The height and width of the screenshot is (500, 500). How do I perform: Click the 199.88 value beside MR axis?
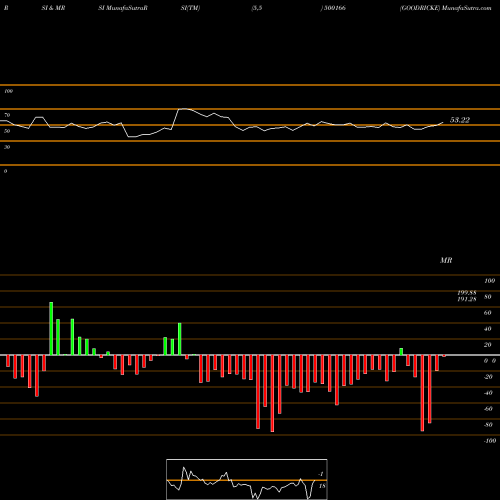pyautogui.click(x=467, y=292)
